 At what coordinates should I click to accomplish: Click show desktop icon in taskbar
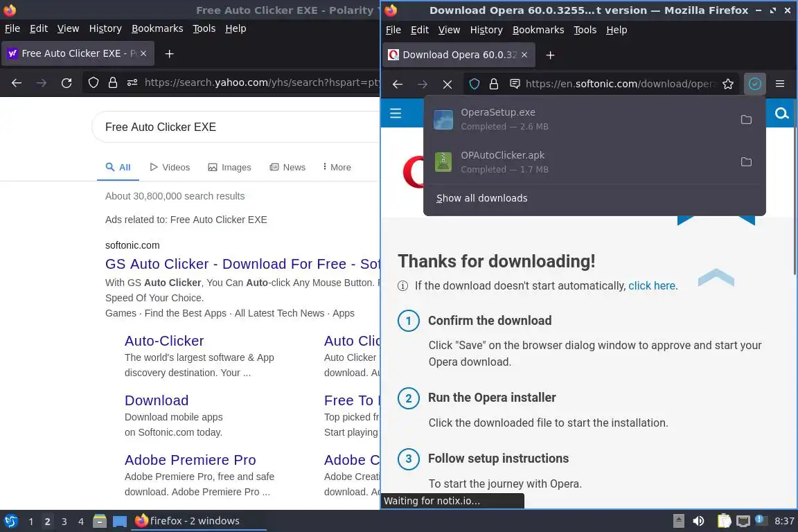point(120,522)
